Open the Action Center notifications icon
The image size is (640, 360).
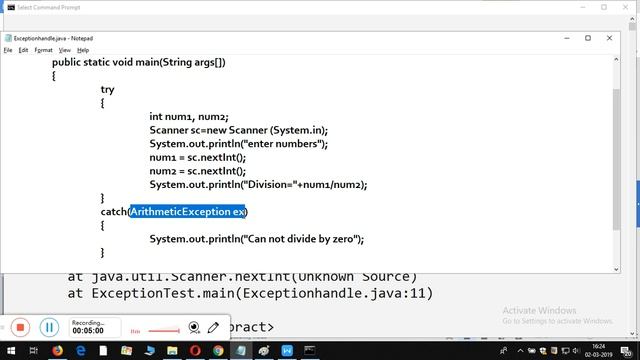click(x=626, y=351)
